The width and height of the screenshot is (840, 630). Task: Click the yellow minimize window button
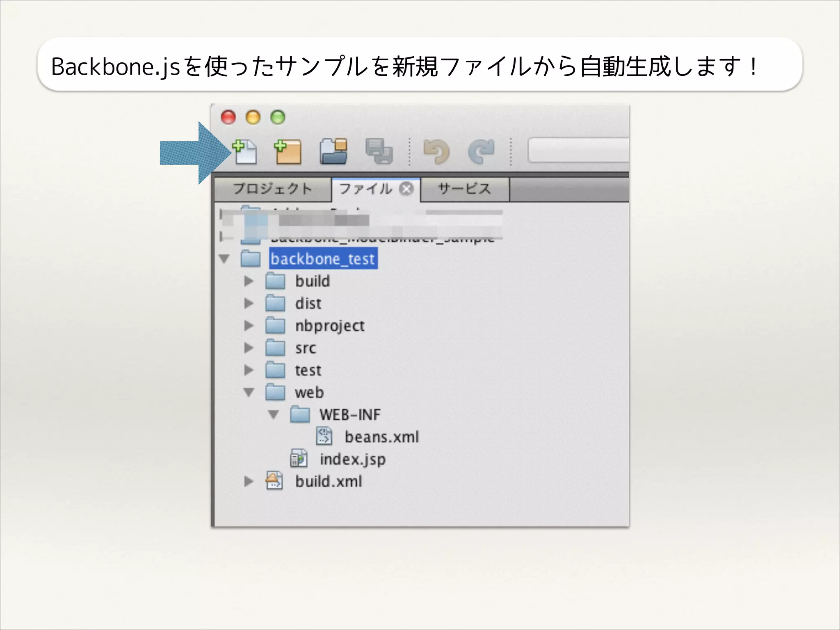[x=253, y=117]
